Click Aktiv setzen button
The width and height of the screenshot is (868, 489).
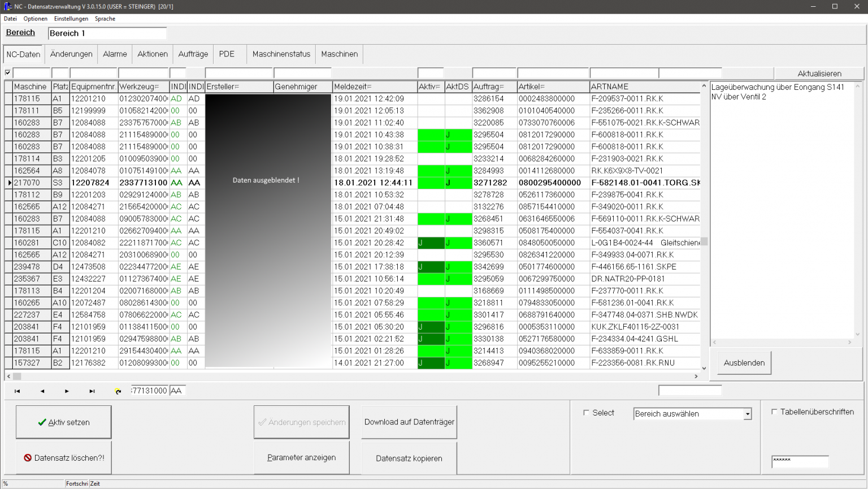pyautogui.click(x=63, y=422)
